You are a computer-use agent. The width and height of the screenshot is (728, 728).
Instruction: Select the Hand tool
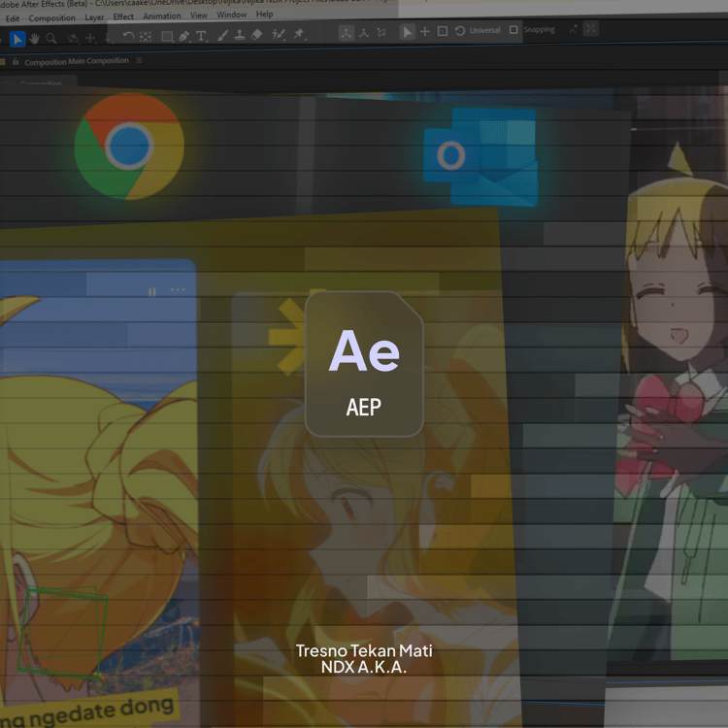[34, 39]
